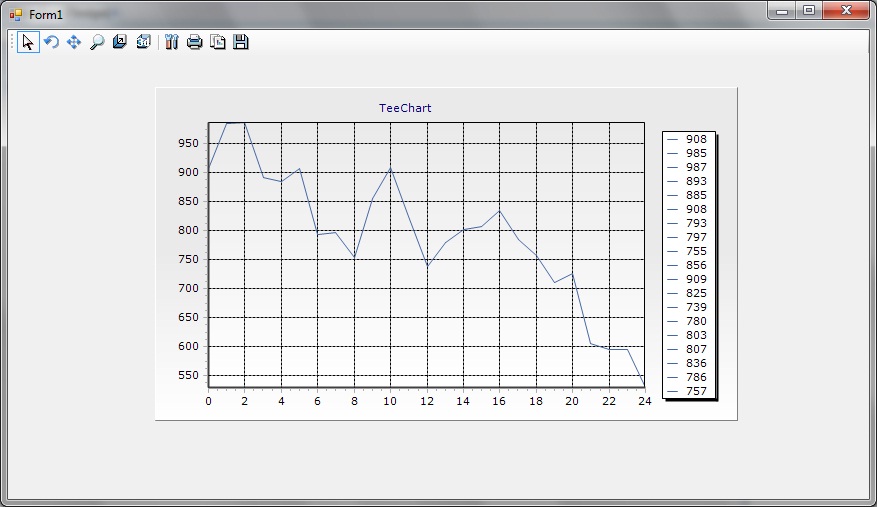
Task: Select legend entry 757
Action: 696,391
